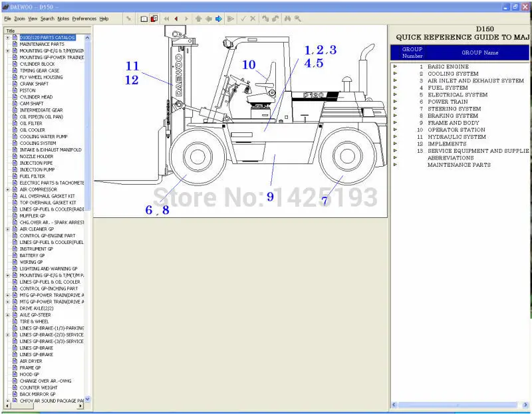The image size is (532, 414).
Task: Click the document icon beside PISTON
Action: click(x=15, y=90)
